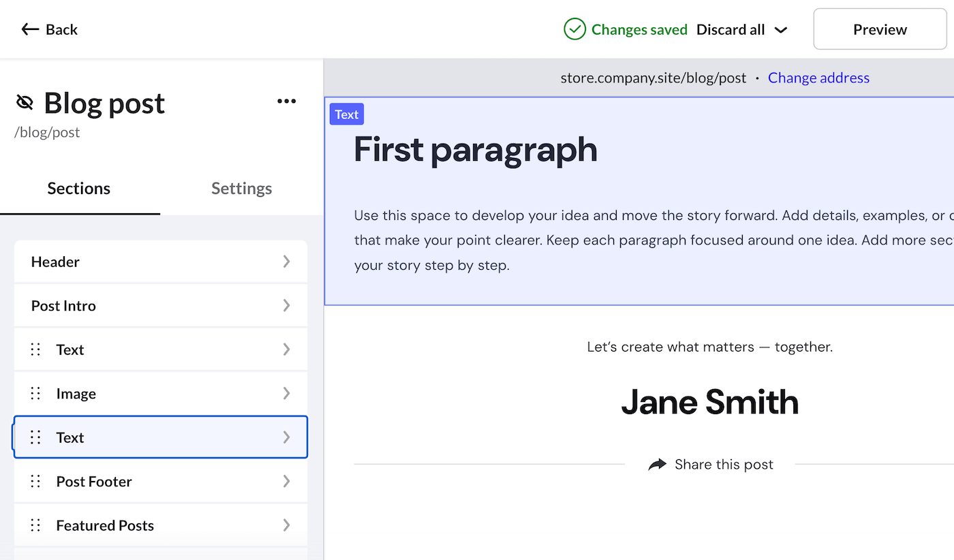This screenshot has height=560, width=954.
Task: Expand the Post Intro chevron arrow
Action: (286, 305)
